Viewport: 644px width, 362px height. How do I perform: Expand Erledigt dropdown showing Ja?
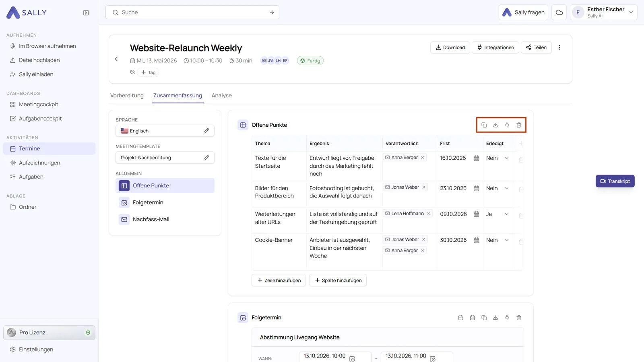click(x=506, y=214)
